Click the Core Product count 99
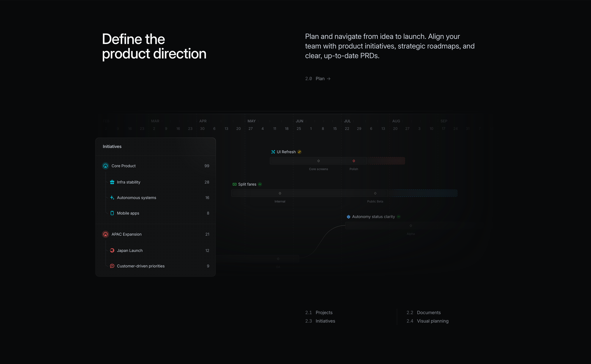This screenshot has width=591, height=364. (x=207, y=166)
